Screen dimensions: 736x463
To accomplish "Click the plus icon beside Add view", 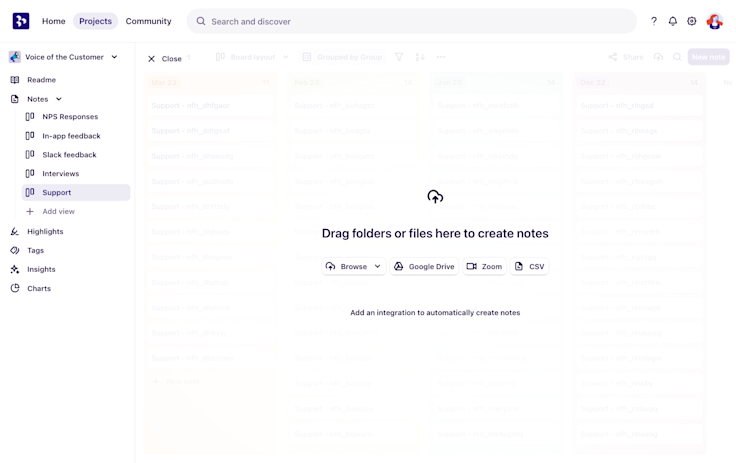I will [30, 211].
